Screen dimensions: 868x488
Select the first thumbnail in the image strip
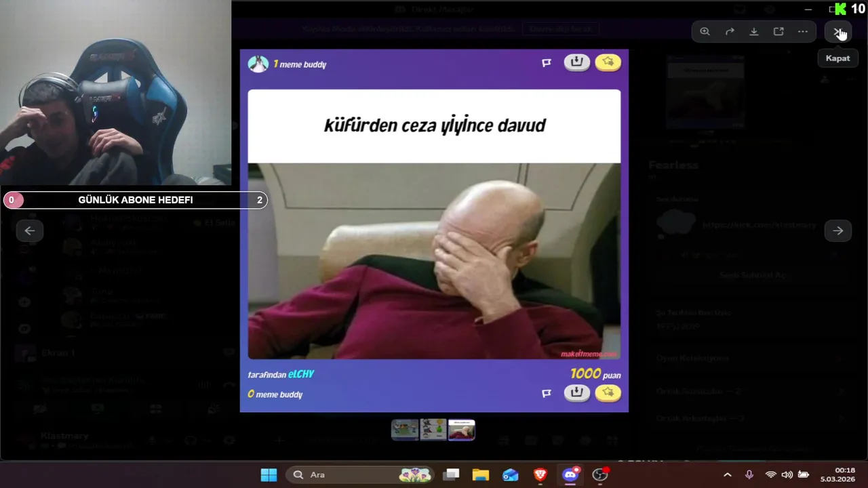(x=405, y=430)
